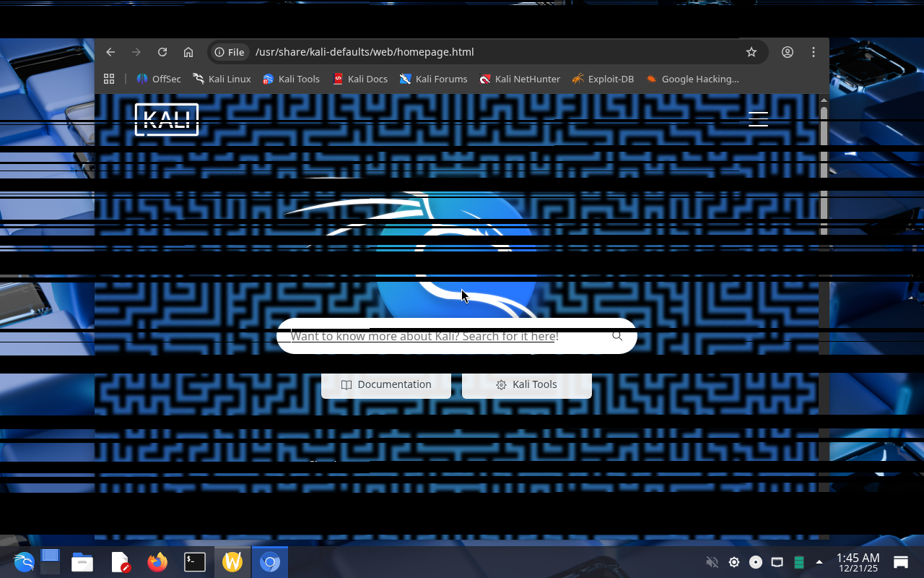Image resolution: width=924 pixels, height=578 pixels.
Task: Expand hidden system tray icons arrow
Action: [819, 562]
